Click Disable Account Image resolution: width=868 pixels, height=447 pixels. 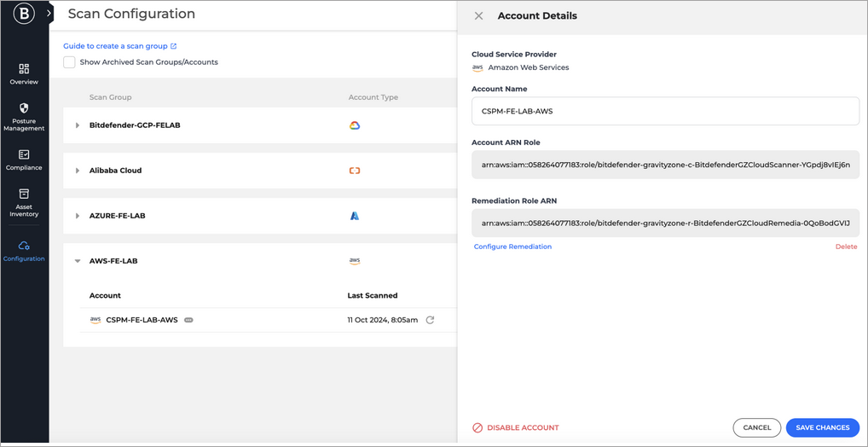click(515, 427)
